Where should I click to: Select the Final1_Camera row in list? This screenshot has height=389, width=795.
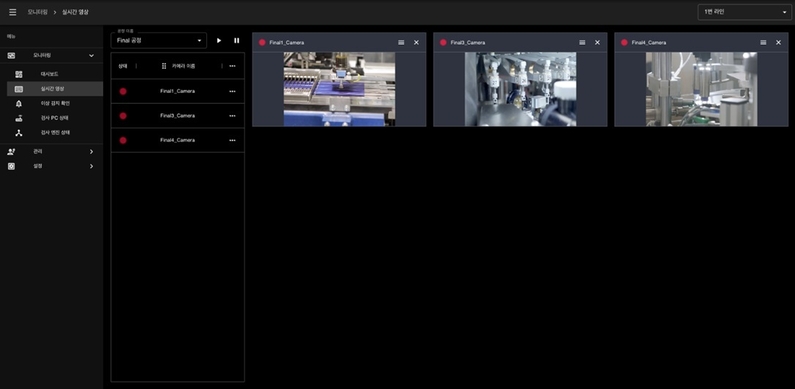click(x=177, y=91)
